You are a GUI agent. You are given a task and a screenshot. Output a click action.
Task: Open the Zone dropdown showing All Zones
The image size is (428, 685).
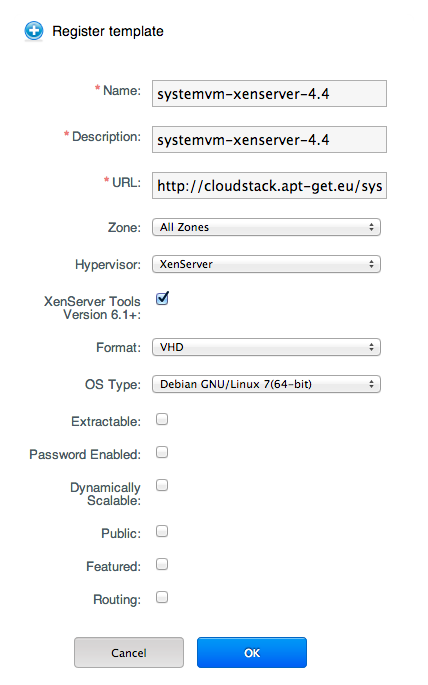click(266, 227)
